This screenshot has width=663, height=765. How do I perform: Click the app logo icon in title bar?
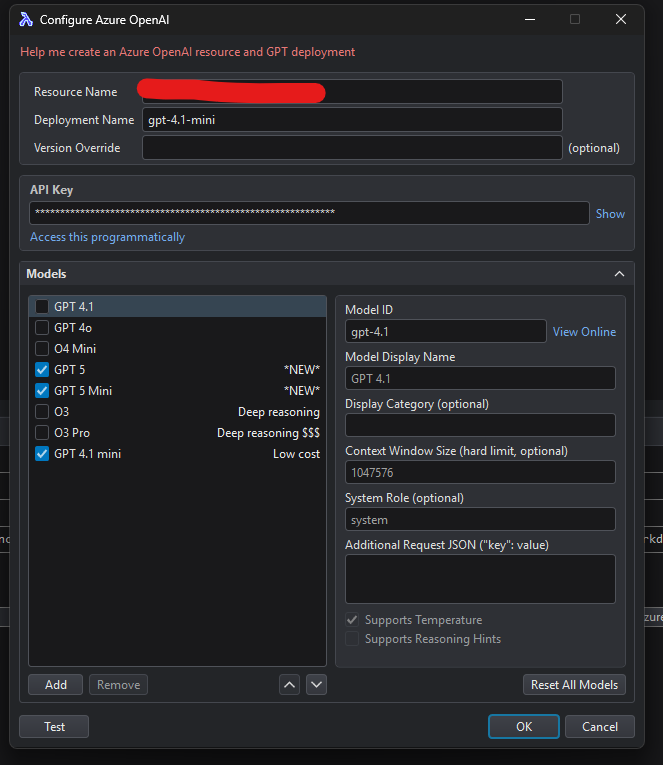26,20
